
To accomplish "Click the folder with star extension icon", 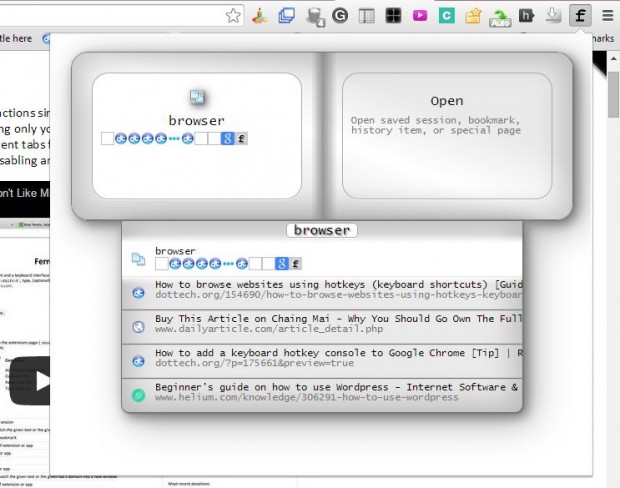I will pos(473,15).
